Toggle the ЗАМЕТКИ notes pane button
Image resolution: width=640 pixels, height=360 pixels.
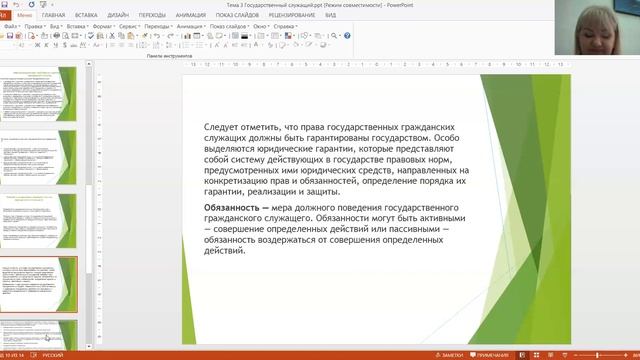pos(450,355)
